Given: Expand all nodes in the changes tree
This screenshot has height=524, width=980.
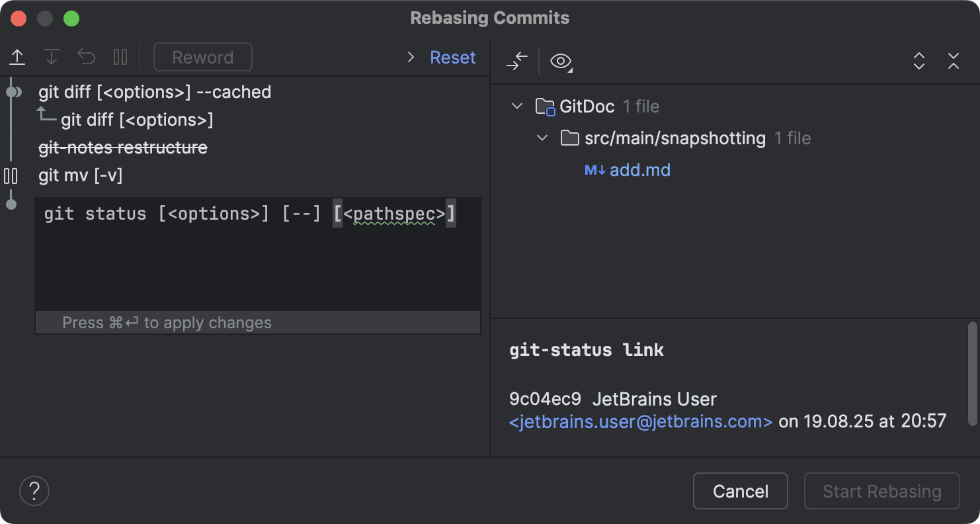Looking at the screenshot, I should pos(919,61).
